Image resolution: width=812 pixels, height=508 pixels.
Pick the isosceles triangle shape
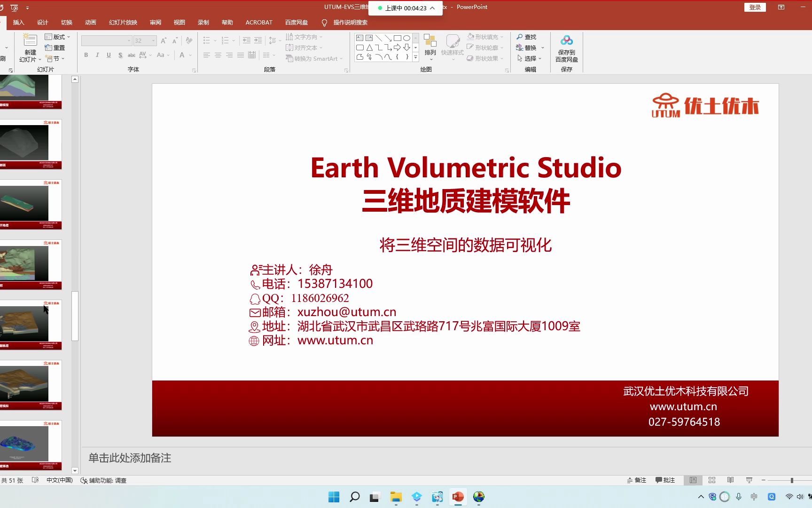point(369,48)
